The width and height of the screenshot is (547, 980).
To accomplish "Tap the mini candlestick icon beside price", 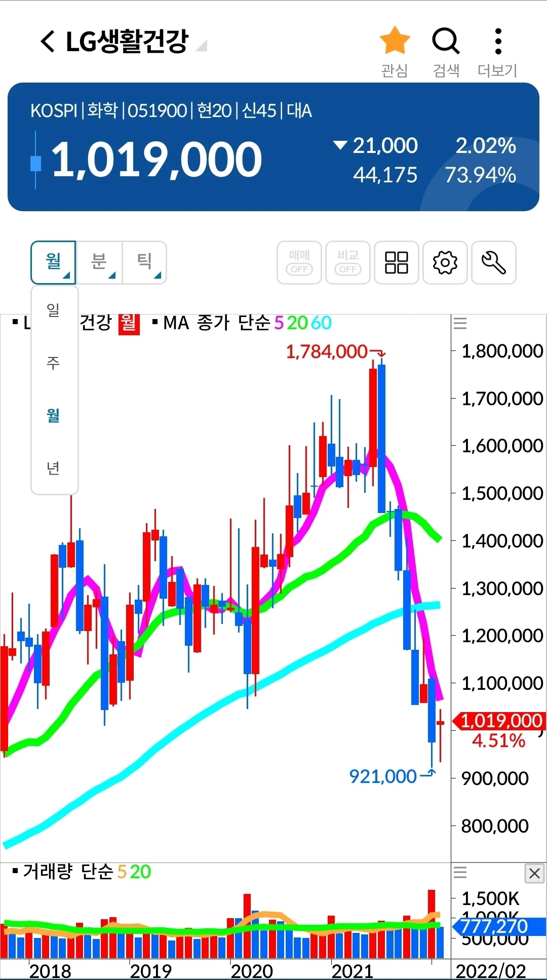I will 35,161.
